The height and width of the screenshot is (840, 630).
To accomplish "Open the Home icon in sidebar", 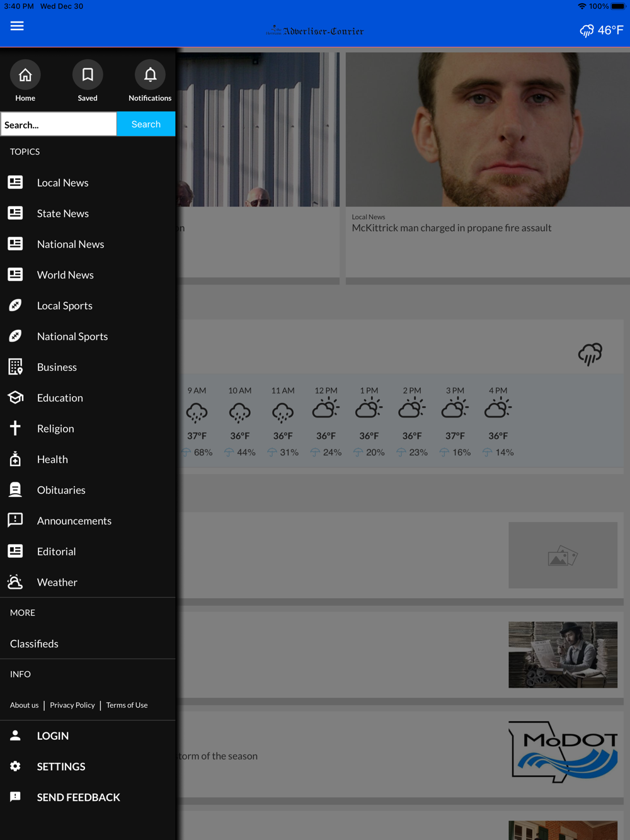I will (x=25, y=75).
